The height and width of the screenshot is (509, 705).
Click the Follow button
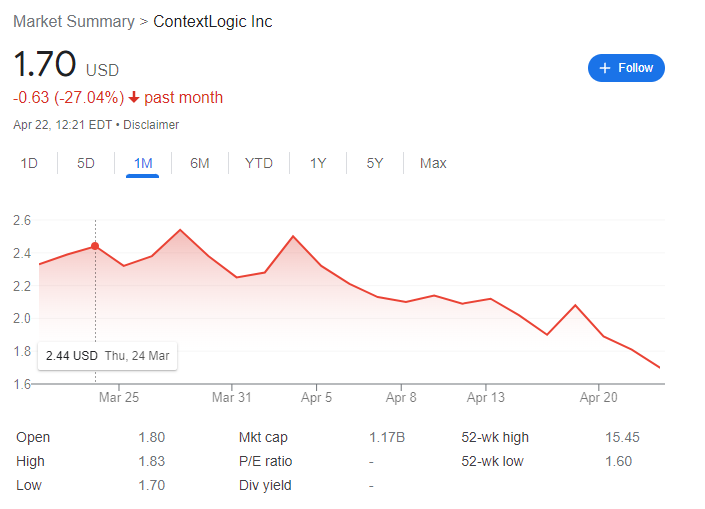tap(626, 68)
